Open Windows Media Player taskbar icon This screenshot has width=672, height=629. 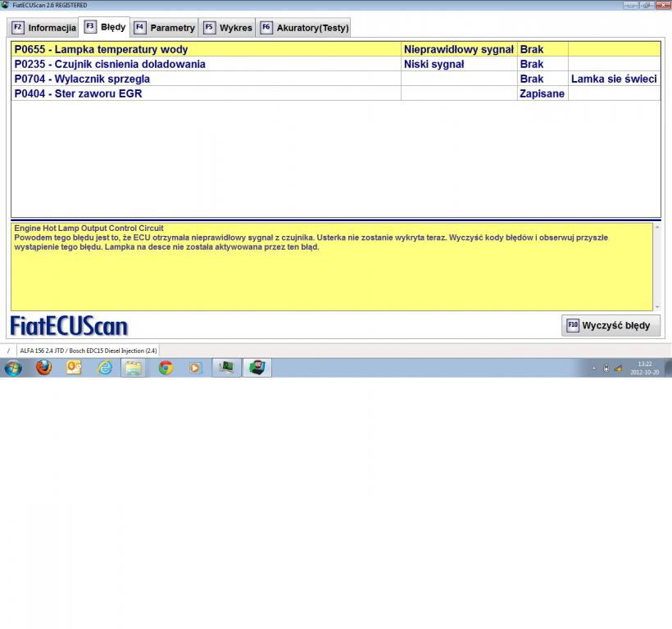[195, 368]
